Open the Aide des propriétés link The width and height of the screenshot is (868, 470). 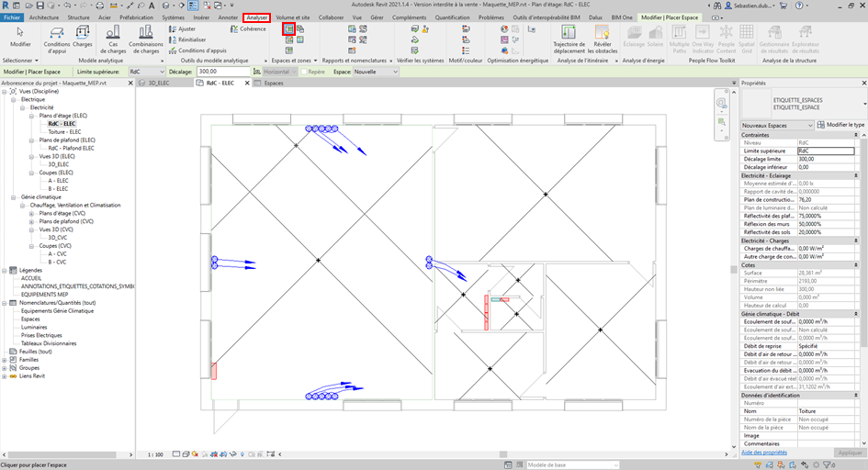point(764,453)
